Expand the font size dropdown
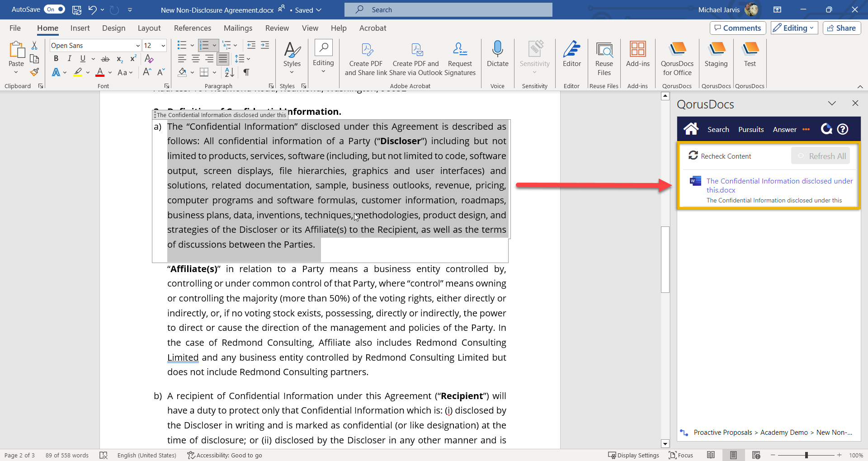868x461 pixels. point(163,46)
